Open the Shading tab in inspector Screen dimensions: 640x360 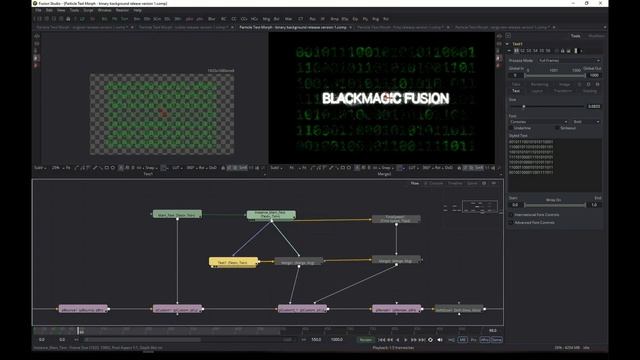pos(589,91)
